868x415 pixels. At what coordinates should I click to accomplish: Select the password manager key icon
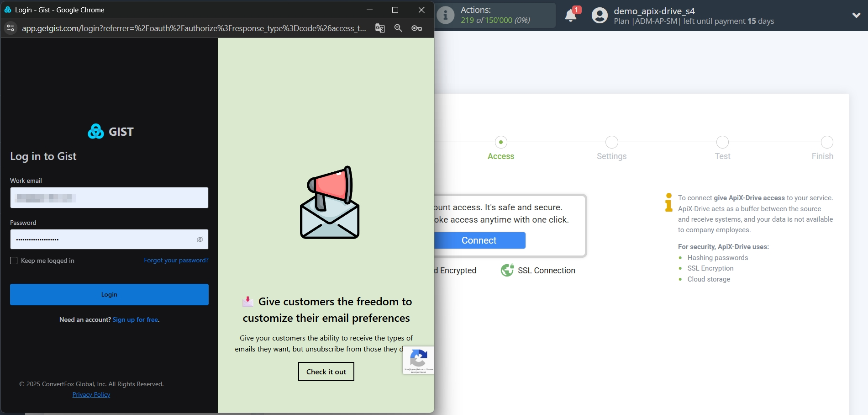pos(416,28)
